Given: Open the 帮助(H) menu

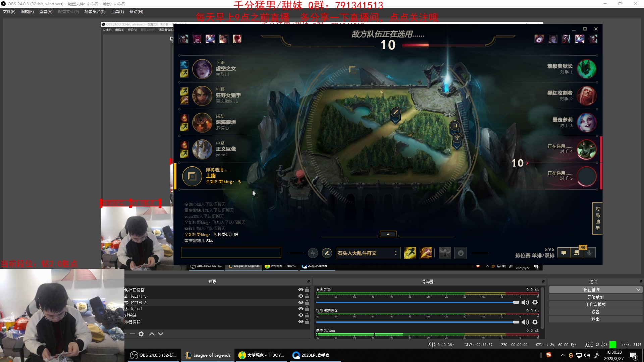Looking at the screenshot, I should (136, 12).
